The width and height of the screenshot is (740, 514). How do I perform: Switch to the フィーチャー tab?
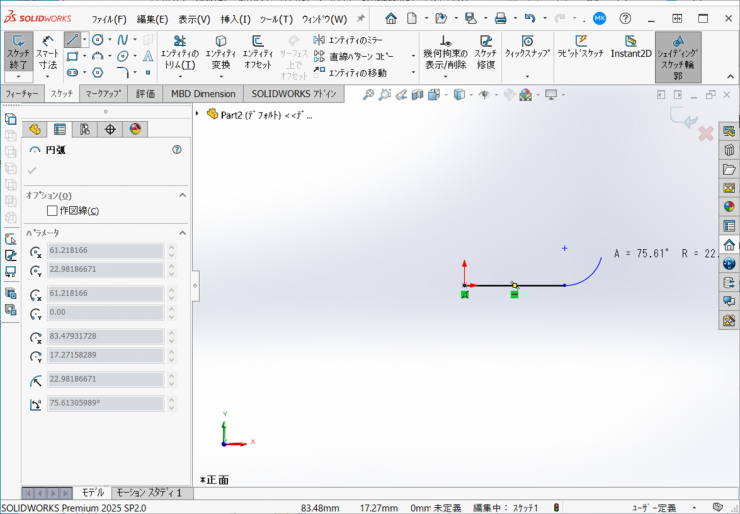point(23,93)
